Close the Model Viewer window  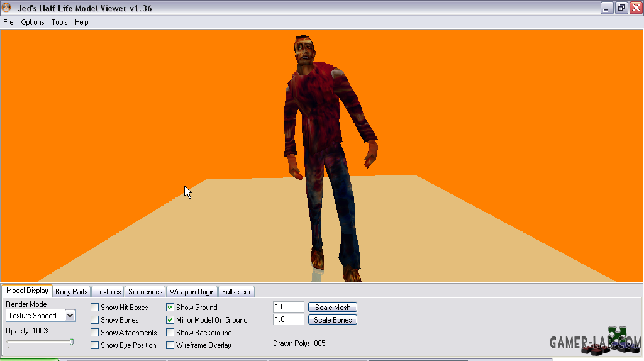[x=636, y=8]
